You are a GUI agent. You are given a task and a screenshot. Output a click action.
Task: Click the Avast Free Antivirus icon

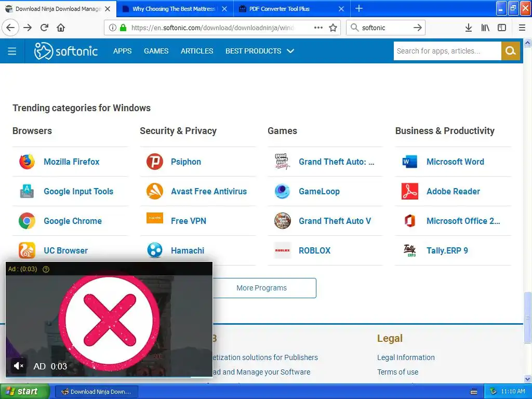point(155,191)
